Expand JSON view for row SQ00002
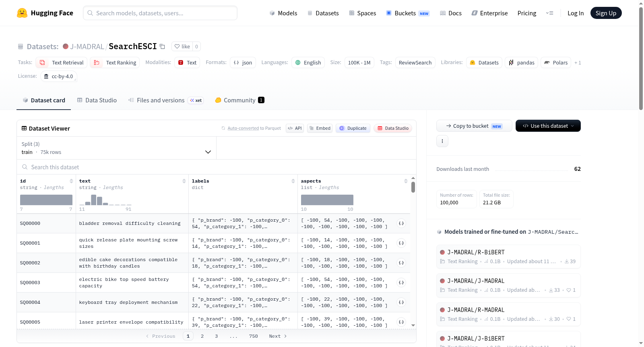The image size is (644, 347). (x=401, y=263)
